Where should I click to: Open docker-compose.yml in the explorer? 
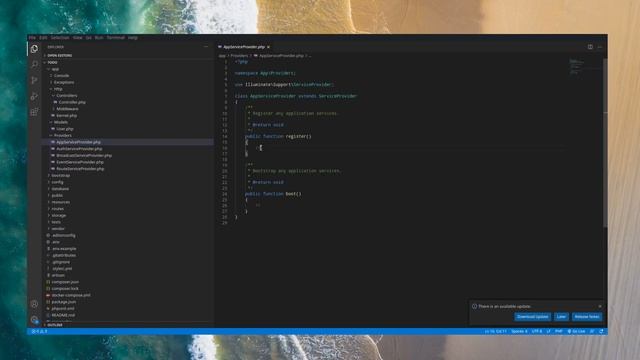coord(71,295)
